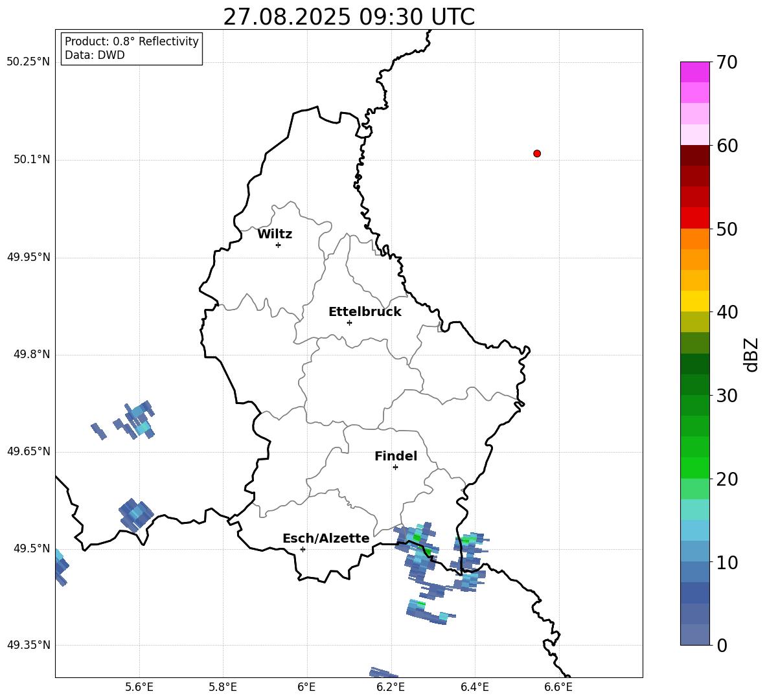Select the Esch/Alzette city label
Image resolution: width=767 pixels, height=700 pixels.
pyautogui.click(x=326, y=538)
